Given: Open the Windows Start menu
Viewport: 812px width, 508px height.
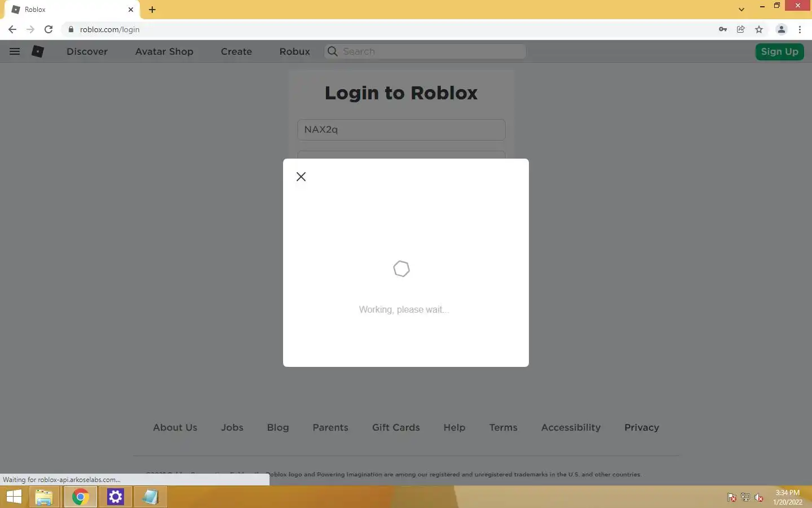Looking at the screenshot, I should (x=14, y=497).
